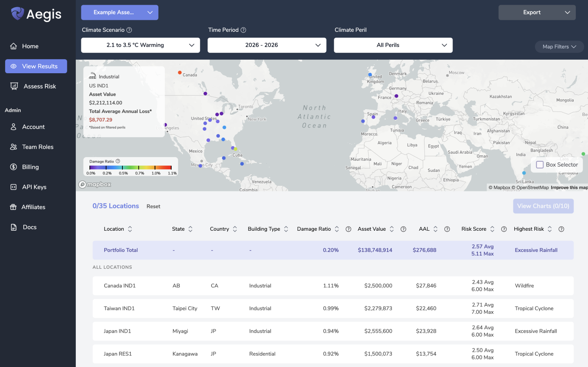Screen dimensions: 588x367
Task: Expand the Map Filters menu
Action: coord(559,47)
